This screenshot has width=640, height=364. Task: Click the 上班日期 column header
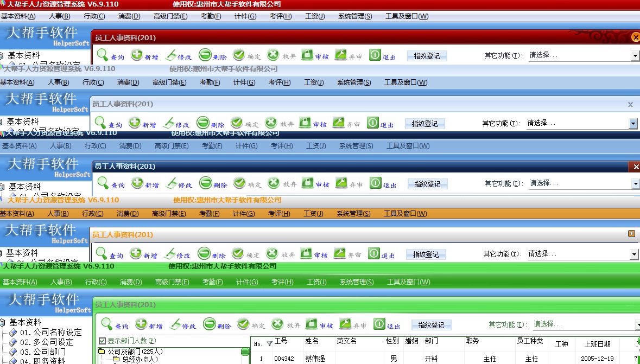click(x=598, y=344)
